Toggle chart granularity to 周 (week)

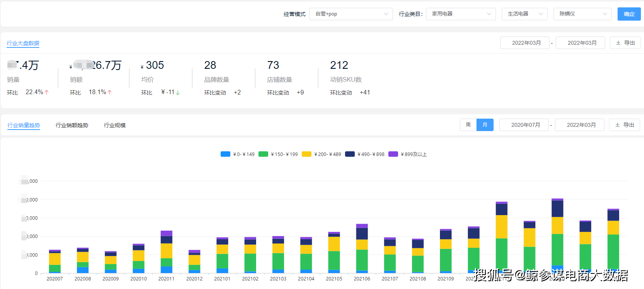468,125
